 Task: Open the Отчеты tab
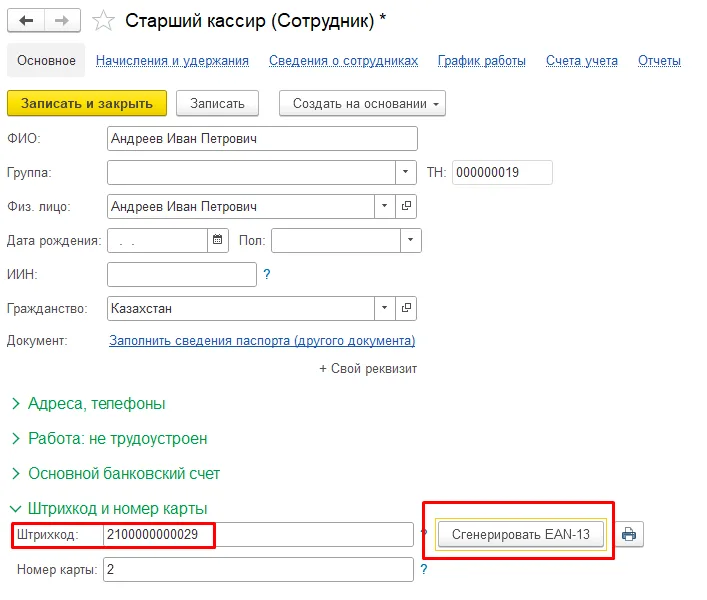(x=659, y=60)
